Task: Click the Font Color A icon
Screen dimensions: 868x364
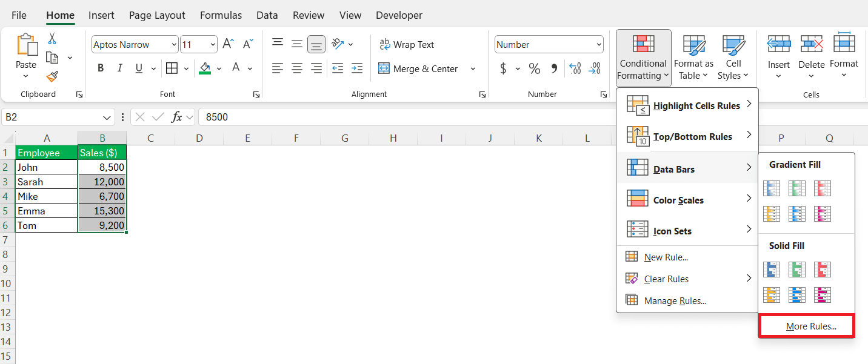Action: tap(236, 68)
